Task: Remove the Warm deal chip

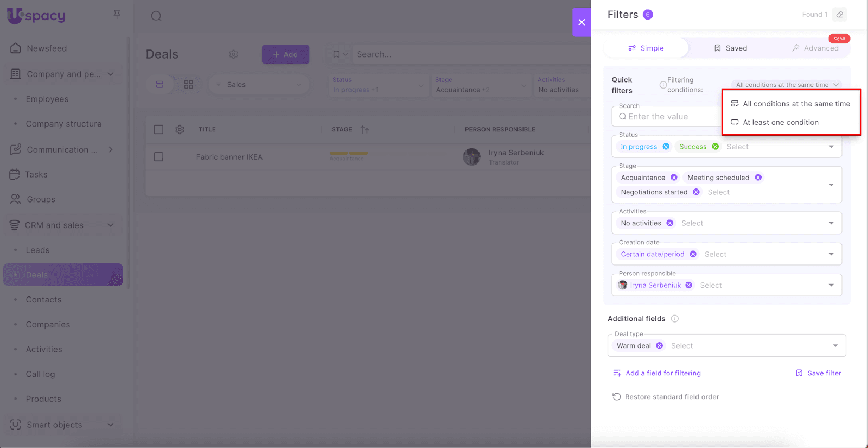Action: [660, 346]
